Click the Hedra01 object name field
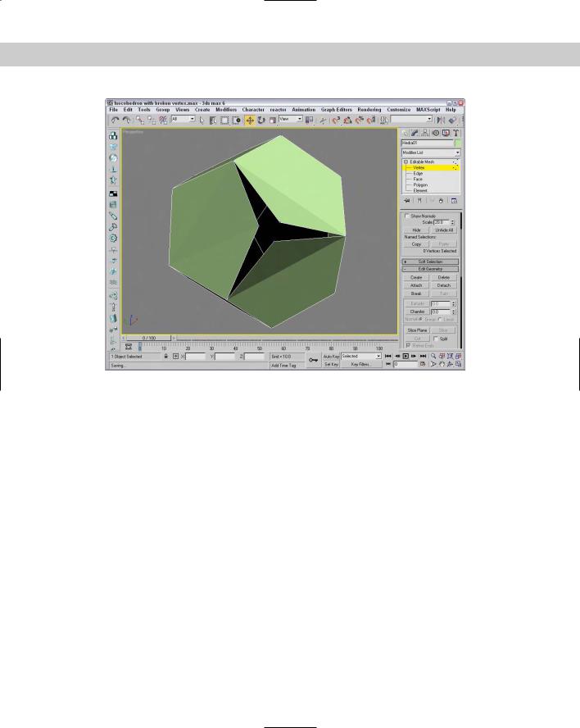580x728 pixels. coord(428,143)
